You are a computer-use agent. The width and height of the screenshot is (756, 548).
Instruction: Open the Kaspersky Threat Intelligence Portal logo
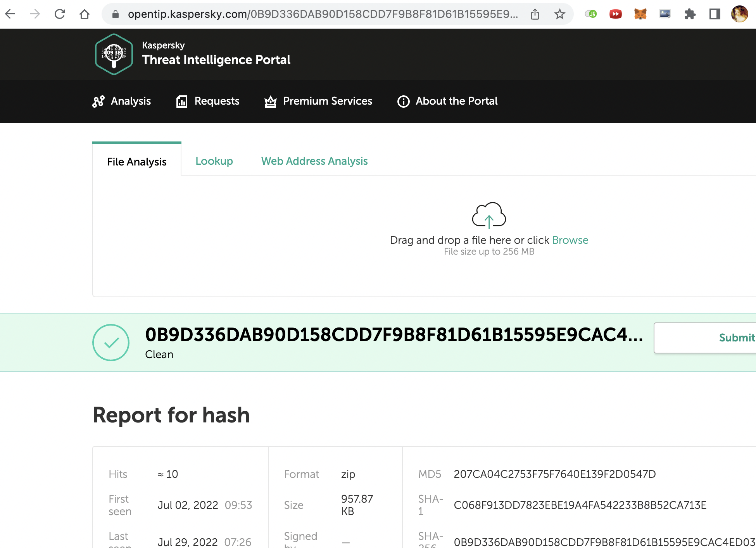[x=113, y=54]
